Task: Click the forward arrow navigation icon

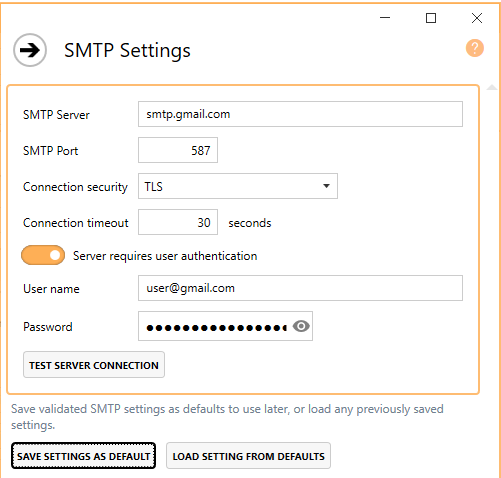Action: coord(30,50)
